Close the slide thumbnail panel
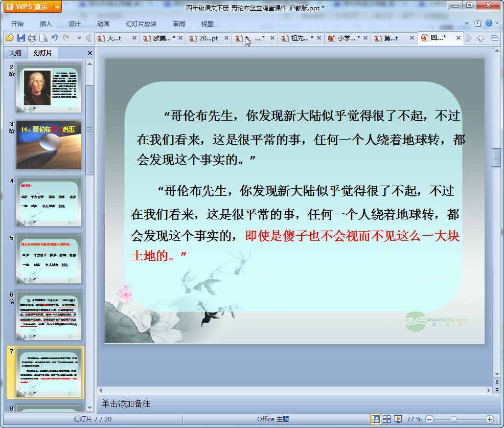 click(89, 53)
